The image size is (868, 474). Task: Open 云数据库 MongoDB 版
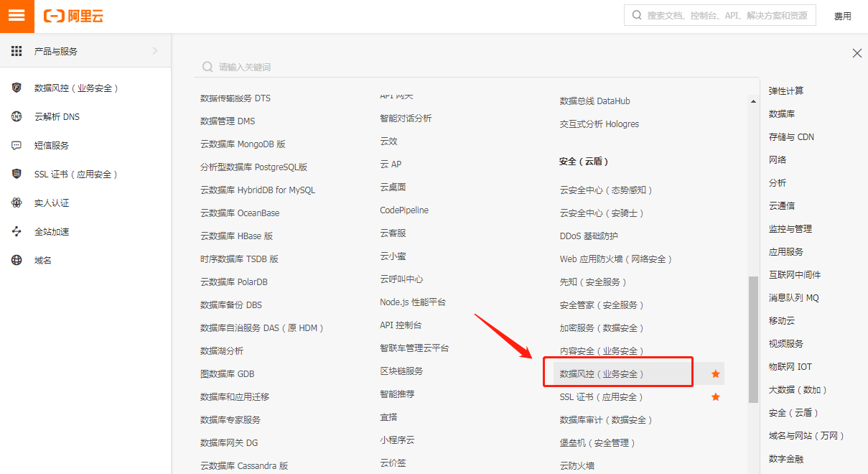(243, 144)
